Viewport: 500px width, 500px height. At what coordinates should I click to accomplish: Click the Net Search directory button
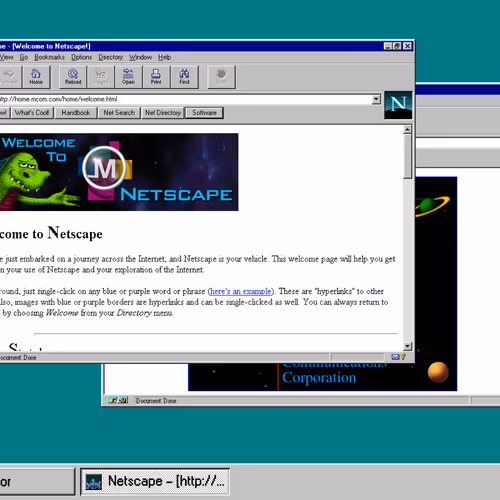pos(119,113)
